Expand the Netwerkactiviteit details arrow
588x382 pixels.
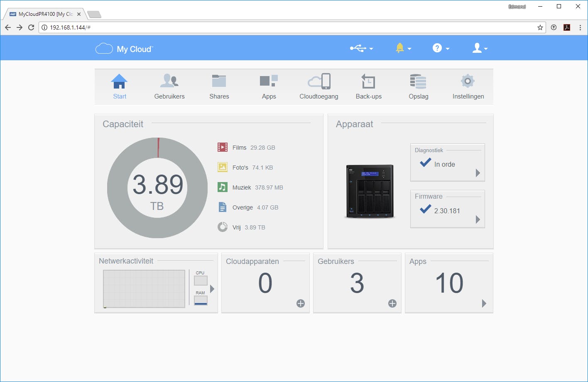tap(212, 288)
